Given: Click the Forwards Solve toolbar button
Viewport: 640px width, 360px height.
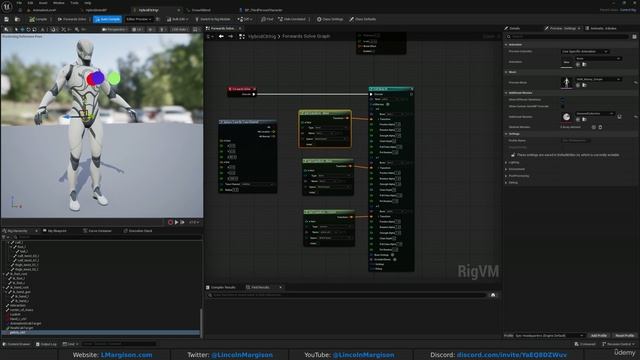Looking at the screenshot, I should pyautogui.click(x=72, y=19).
